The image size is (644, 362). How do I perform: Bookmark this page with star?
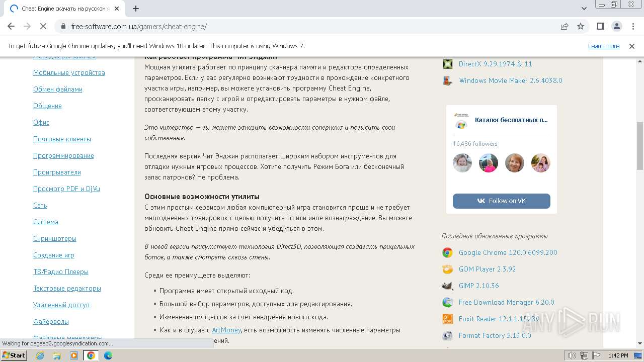pos(581,26)
